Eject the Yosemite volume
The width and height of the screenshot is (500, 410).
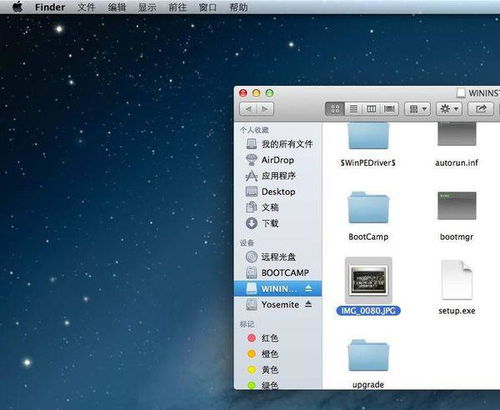pos(308,304)
